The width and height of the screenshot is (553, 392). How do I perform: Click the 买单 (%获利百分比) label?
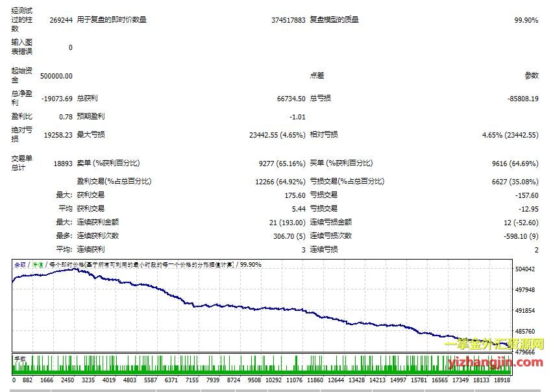point(341,163)
